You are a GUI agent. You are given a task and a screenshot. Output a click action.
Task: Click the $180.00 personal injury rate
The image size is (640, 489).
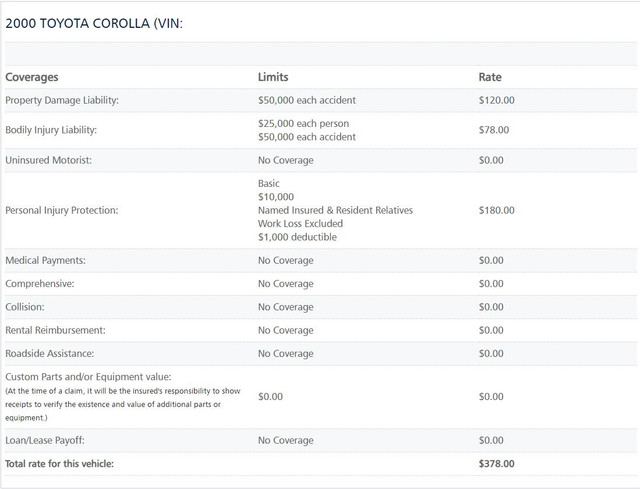pos(496,210)
